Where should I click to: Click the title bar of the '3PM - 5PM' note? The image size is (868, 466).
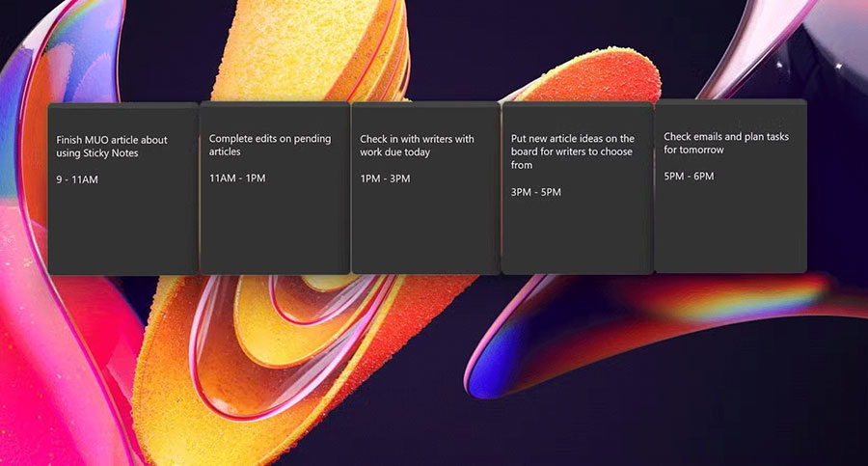577,110
